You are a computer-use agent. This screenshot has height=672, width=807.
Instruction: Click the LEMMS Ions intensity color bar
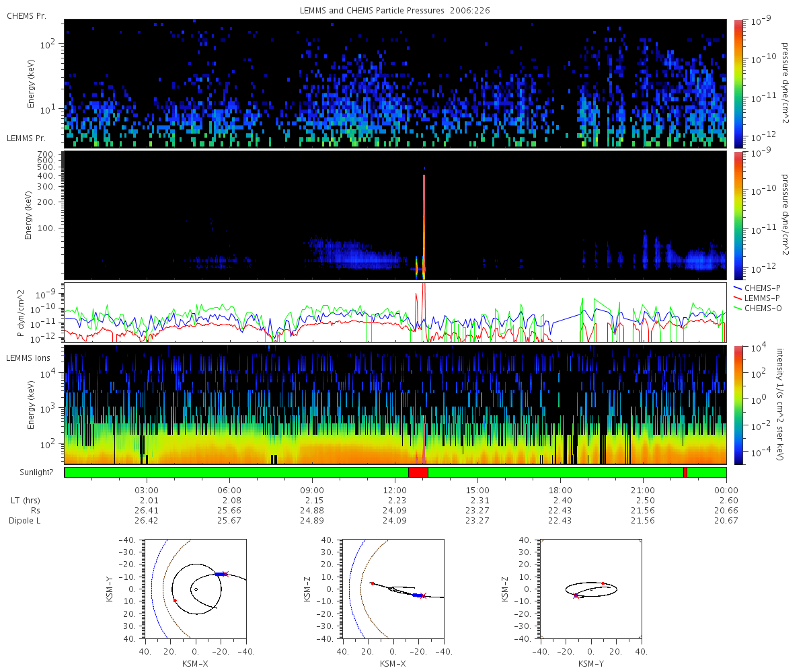point(739,405)
